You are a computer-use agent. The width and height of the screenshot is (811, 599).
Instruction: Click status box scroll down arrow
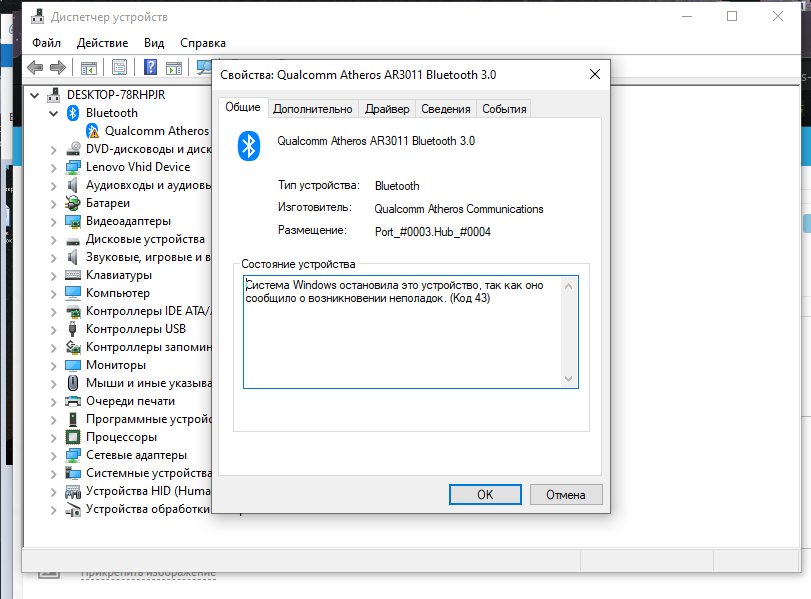[568, 379]
